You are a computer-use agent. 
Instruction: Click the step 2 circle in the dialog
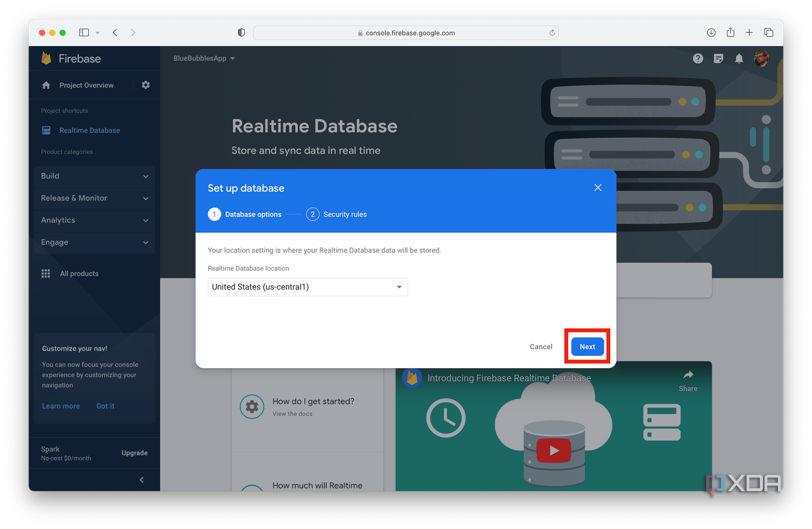[312, 215]
